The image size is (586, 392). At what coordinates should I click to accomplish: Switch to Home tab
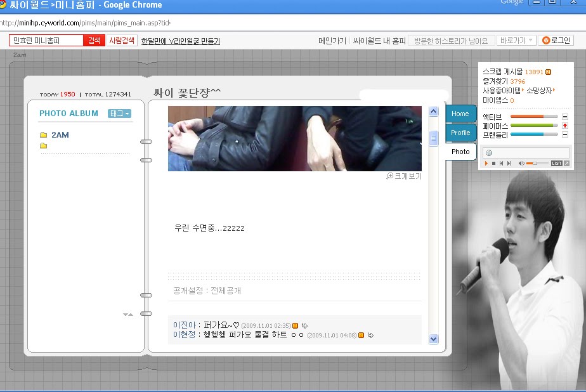tap(460, 114)
